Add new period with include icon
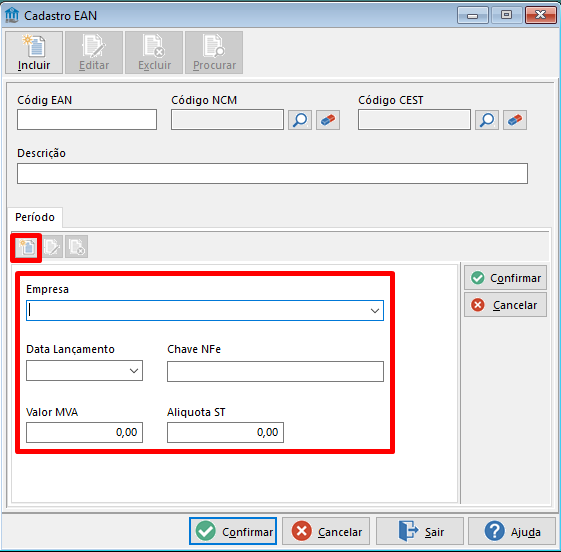Screen dimensions: 561x552 coord(27,247)
